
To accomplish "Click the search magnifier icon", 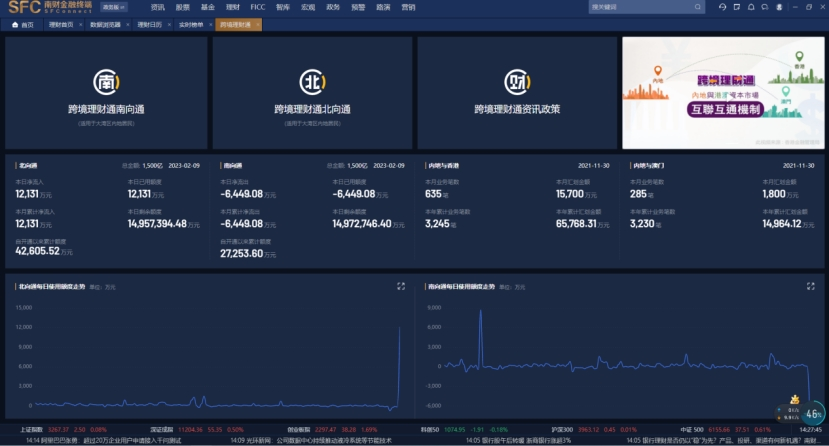I will 698,7.
